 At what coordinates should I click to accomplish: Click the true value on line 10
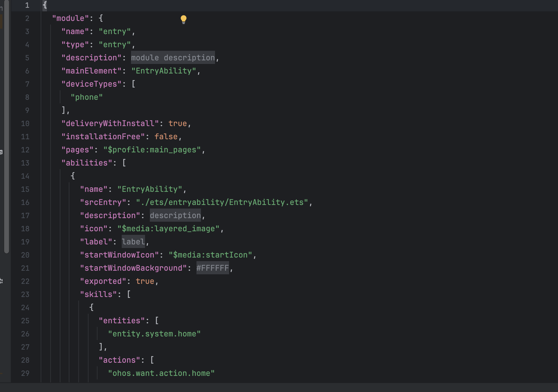pyautogui.click(x=178, y=123)
